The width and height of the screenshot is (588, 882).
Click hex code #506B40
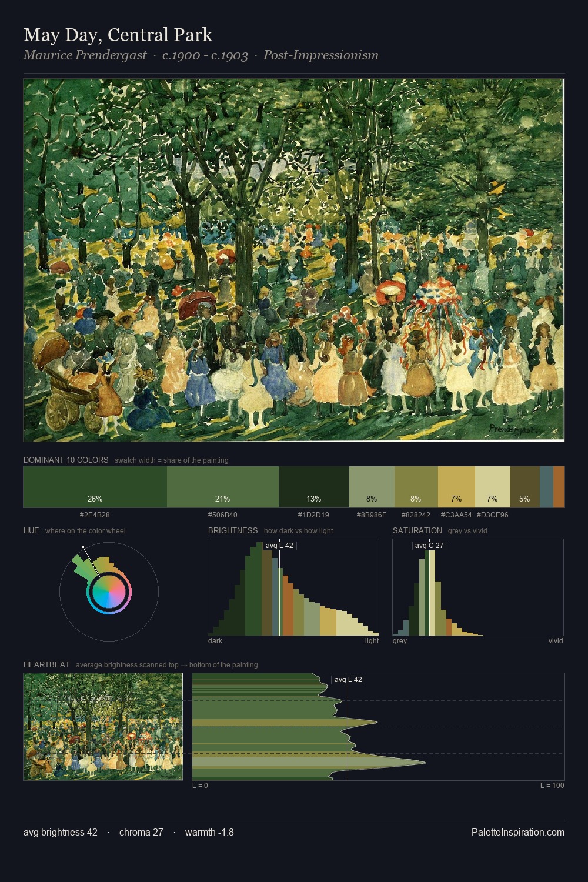(x=222, y=515)
